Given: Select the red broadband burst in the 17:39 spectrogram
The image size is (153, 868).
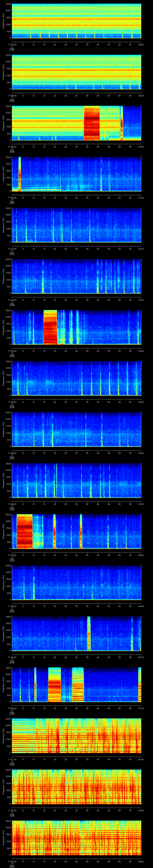Looking at the screenshot, I should [92, 123].
